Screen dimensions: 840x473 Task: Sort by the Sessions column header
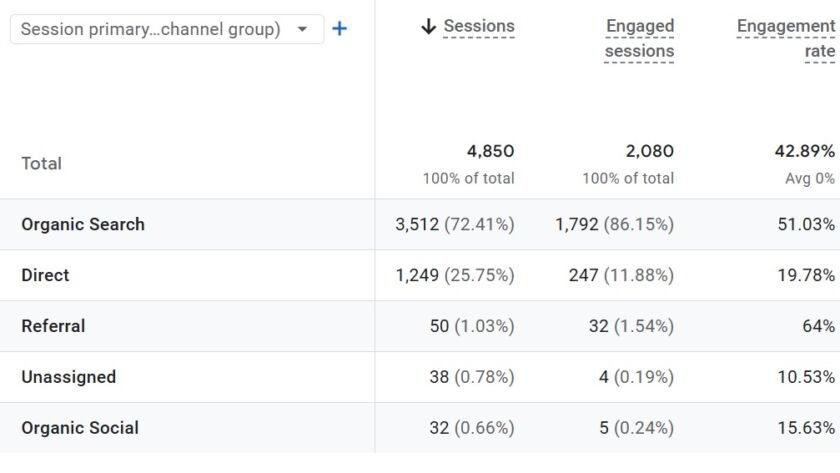coord(479,27)
